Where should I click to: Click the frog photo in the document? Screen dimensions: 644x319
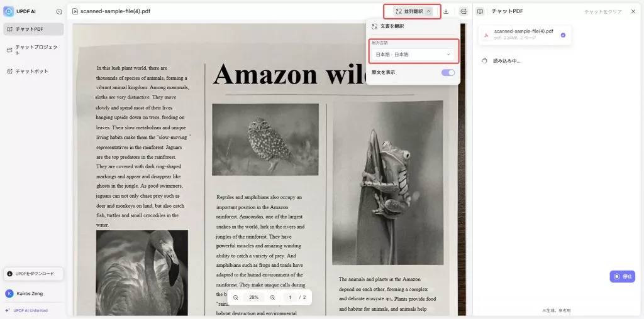click(387, 183)
